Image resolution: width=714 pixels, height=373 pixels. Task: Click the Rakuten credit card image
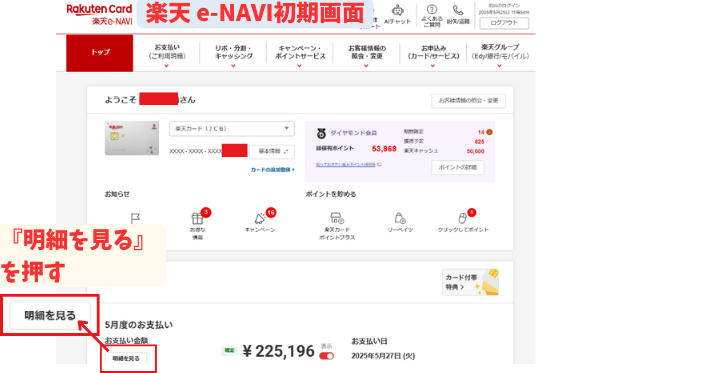(132, 138)
